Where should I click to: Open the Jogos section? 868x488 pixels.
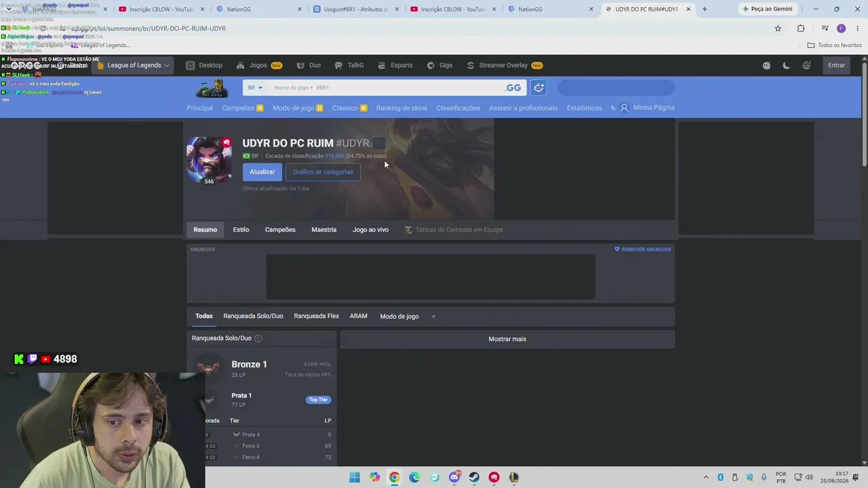coord(259,65)
